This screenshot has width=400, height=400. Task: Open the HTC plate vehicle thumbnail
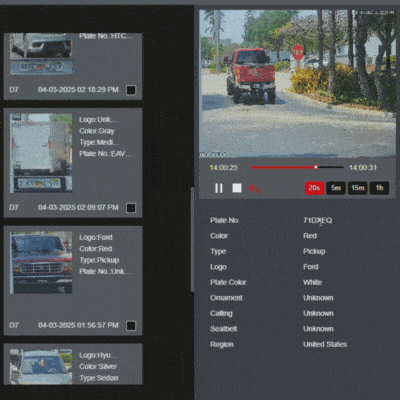pos(41,54)
